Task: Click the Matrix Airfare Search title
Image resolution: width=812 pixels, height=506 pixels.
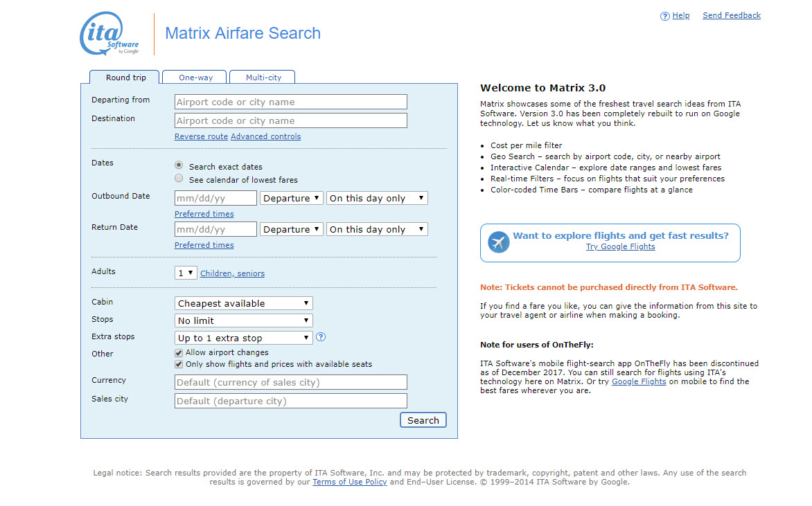Action: tap(243, 34)
